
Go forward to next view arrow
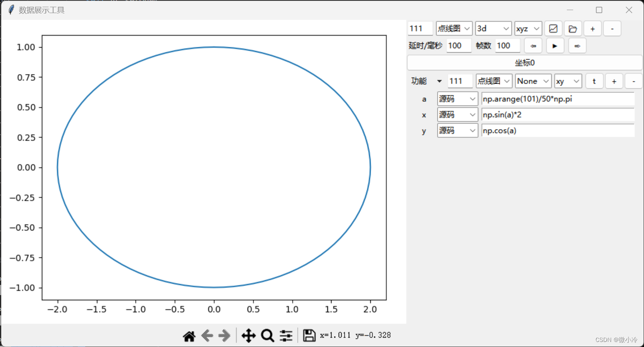pyautogui.click(x=224, y=336)
